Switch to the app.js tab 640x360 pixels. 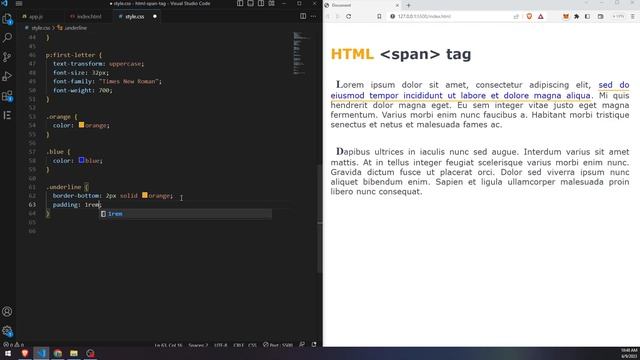36,17
